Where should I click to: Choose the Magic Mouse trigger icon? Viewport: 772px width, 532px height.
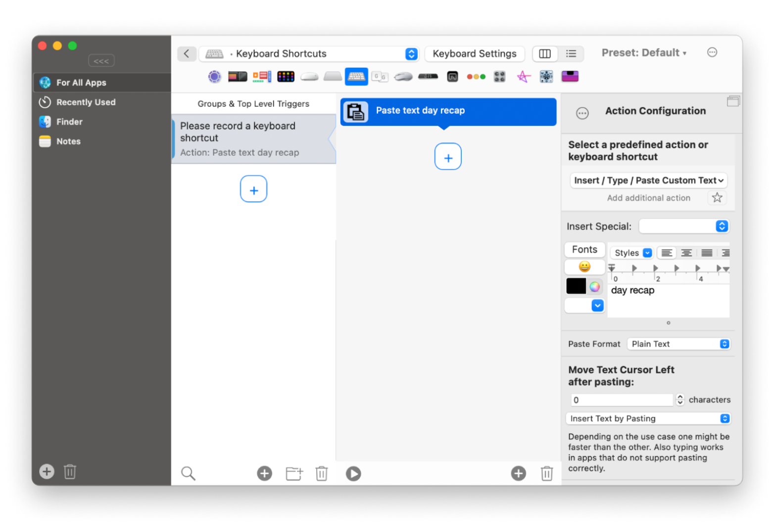pos(309,77)
